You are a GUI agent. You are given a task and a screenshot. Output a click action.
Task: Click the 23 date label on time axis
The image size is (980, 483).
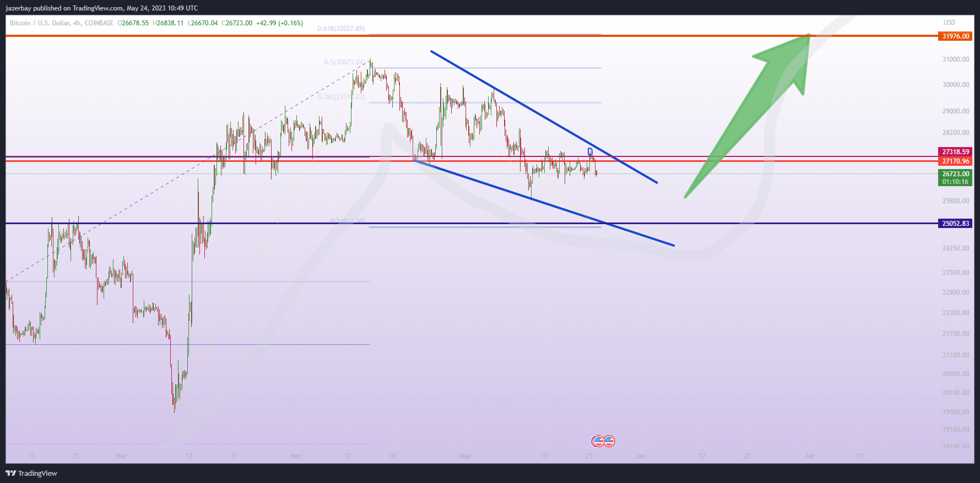tap(589, 456)
